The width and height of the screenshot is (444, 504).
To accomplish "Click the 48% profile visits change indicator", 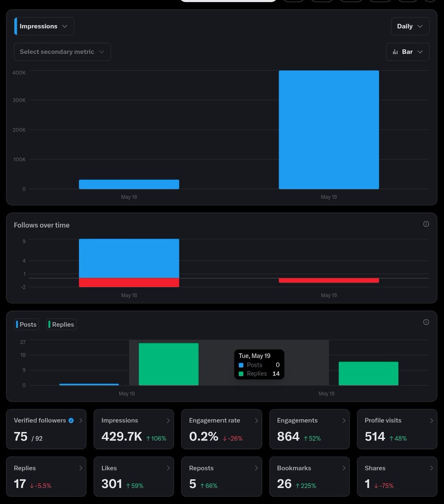I will (x=398, y=438).
